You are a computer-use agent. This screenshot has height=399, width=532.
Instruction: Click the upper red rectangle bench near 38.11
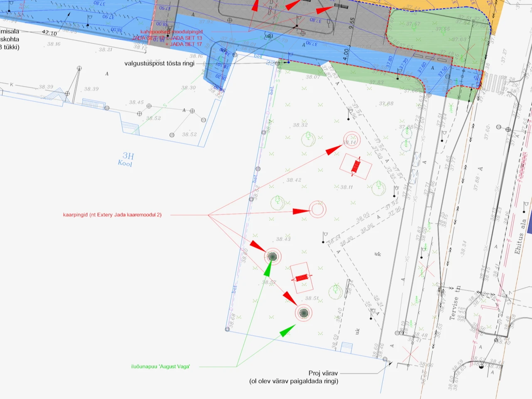click(355, 166)
